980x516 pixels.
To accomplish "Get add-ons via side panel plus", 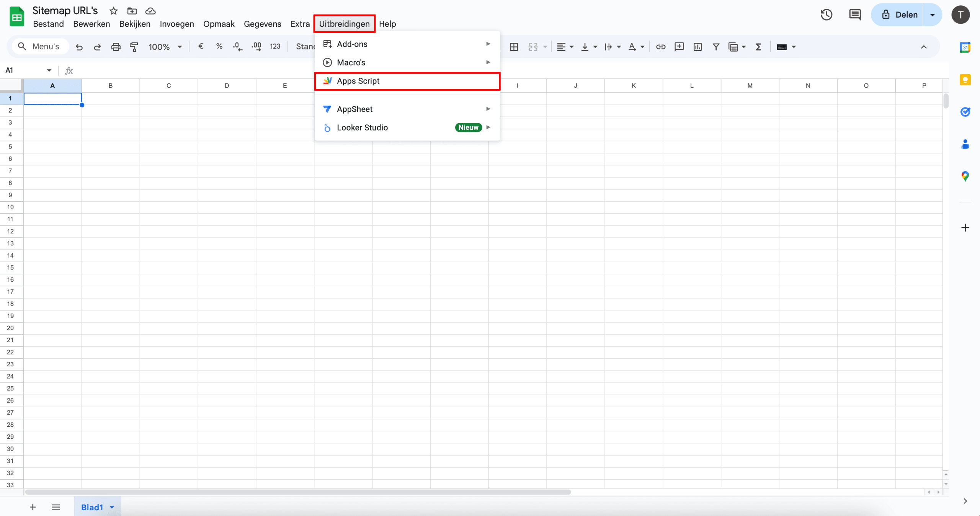I will click(965, 228).
